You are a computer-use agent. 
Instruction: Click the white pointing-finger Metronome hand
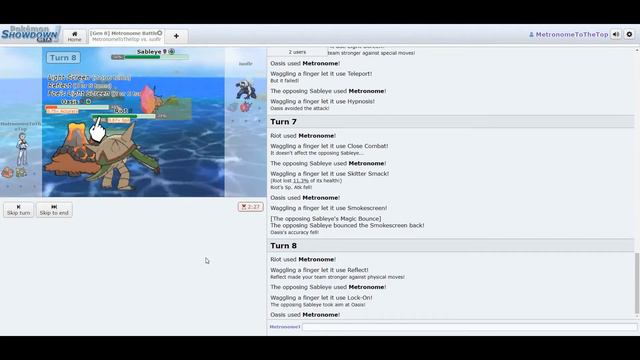click(97, 130)
